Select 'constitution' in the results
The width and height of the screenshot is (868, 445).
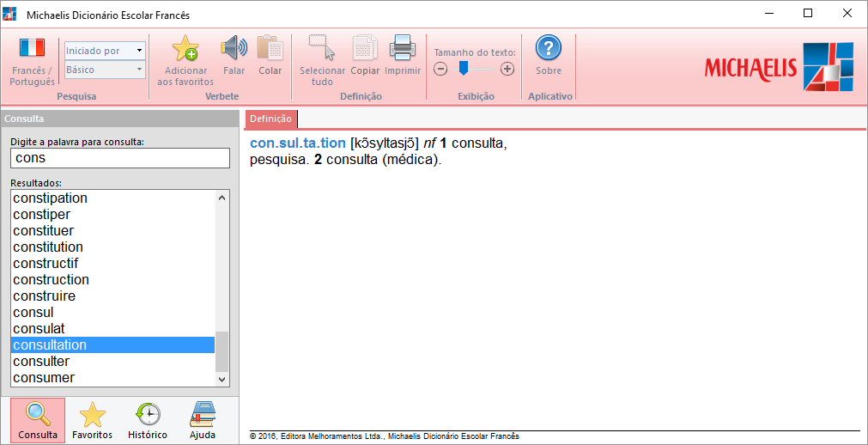tap(113, 247)
